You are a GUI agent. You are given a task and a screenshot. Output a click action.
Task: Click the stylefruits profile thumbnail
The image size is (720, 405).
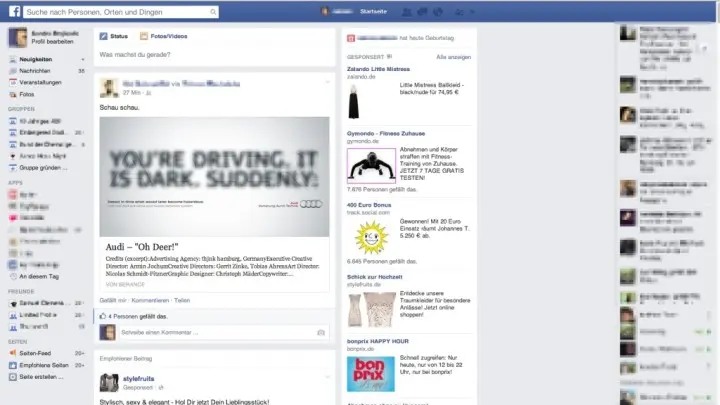[109, 382]
